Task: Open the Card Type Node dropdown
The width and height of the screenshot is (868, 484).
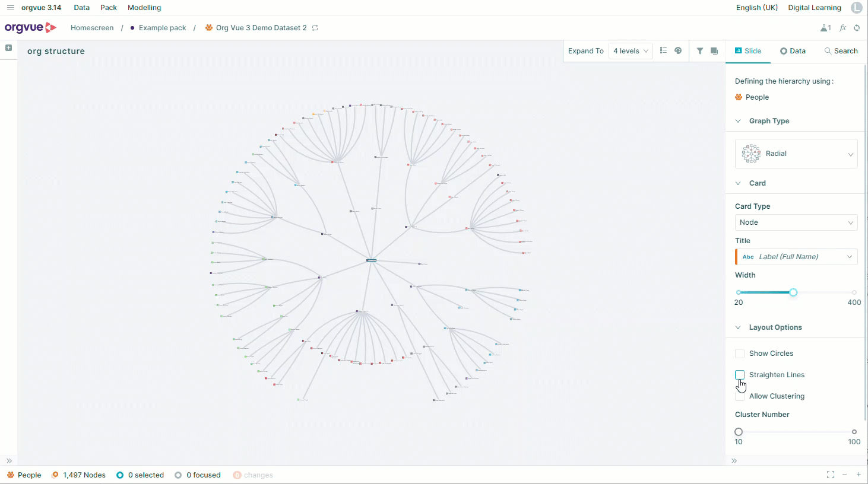Action: coord(796,222)
